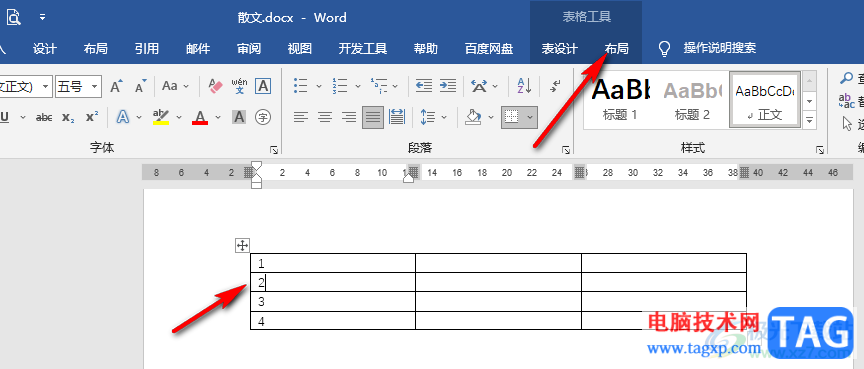Decrease paragraph indent
The image size is (864, 369).
(423, 86)
